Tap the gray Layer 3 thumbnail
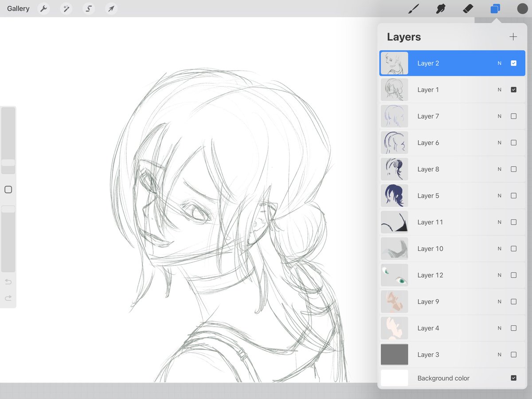The image size is (532, 399). 395,355
